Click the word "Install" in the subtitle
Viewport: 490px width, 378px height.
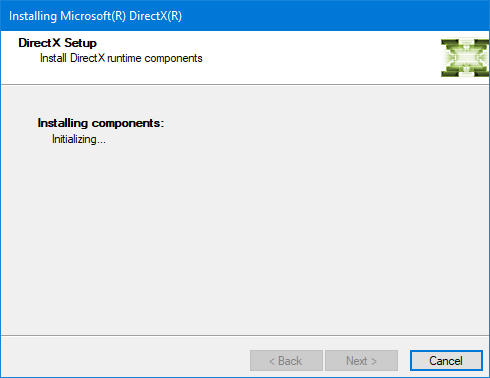(53, 58)
